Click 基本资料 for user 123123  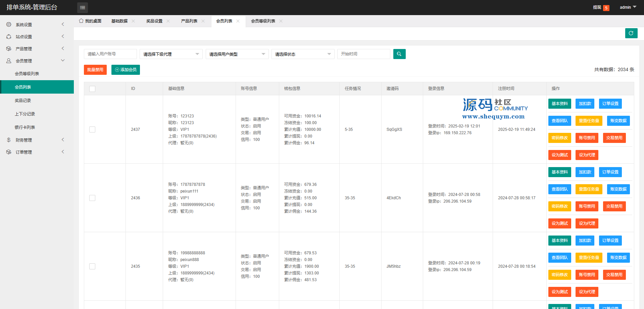[560, 104]
